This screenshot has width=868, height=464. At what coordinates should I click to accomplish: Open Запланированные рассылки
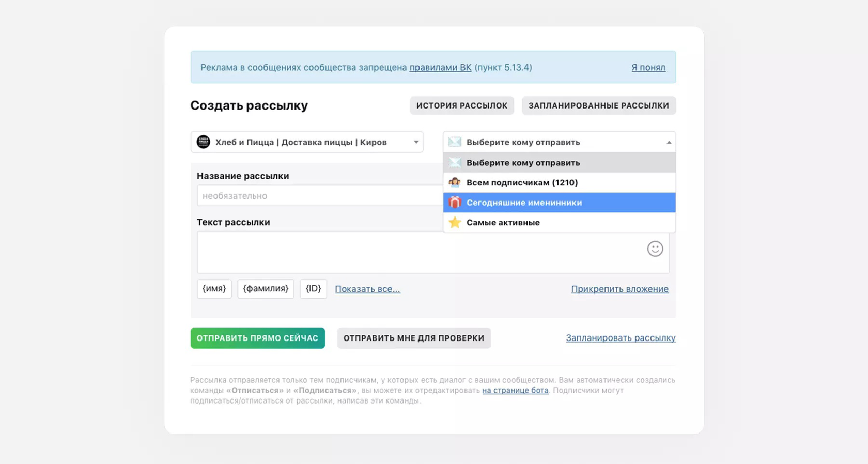pos(599,105)
